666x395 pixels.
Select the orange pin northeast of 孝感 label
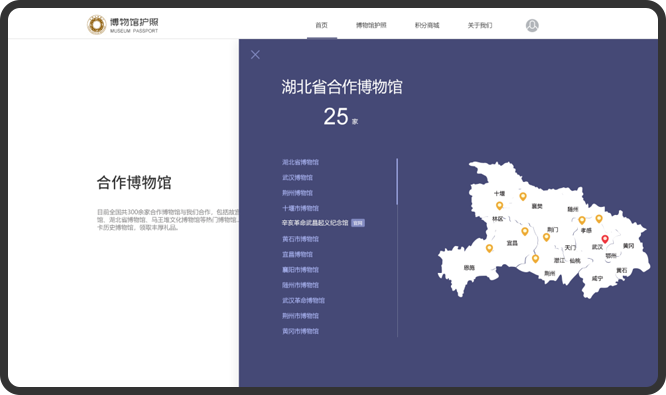point(599,219)
